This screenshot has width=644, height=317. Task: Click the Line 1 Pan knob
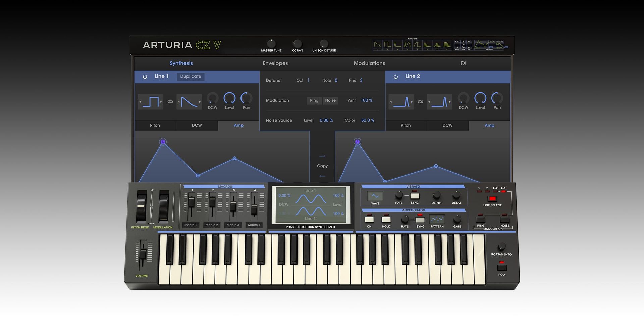(247, 98)
